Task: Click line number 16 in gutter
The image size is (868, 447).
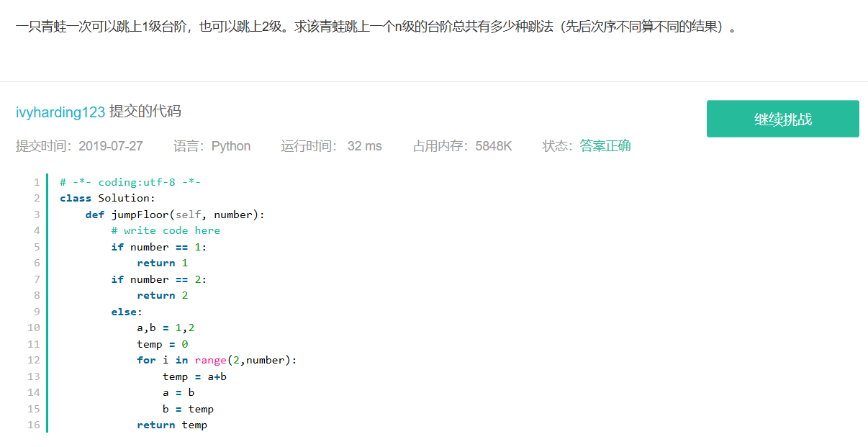Action: point(34,425)
